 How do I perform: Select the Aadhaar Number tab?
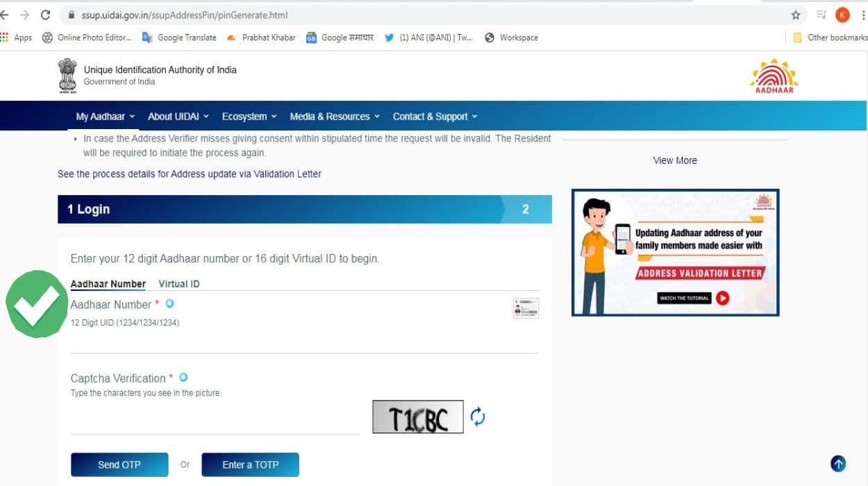[x=108, y=284]
